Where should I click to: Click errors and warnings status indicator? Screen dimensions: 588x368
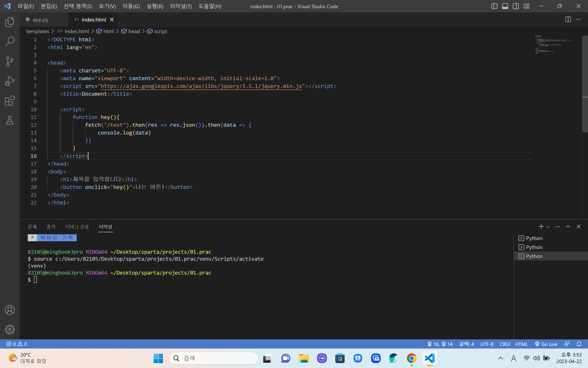click(17, 344)
